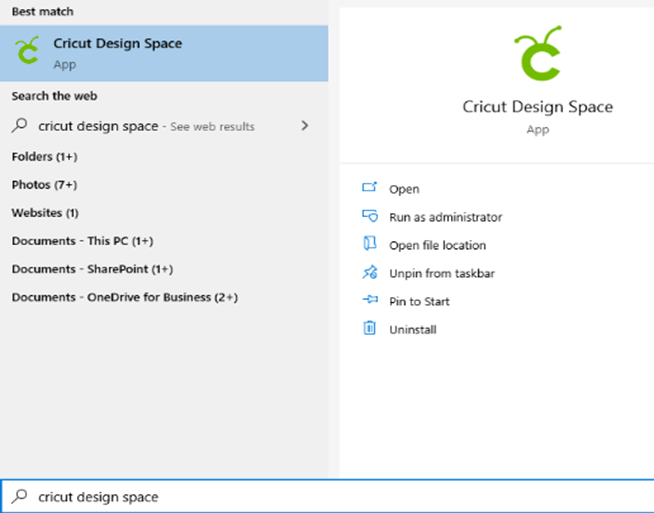Viewport: 654px width, 513px height.
Task: Select the Cricut Design Space best match
Action: pyautogui.click(x=164, y=53)
